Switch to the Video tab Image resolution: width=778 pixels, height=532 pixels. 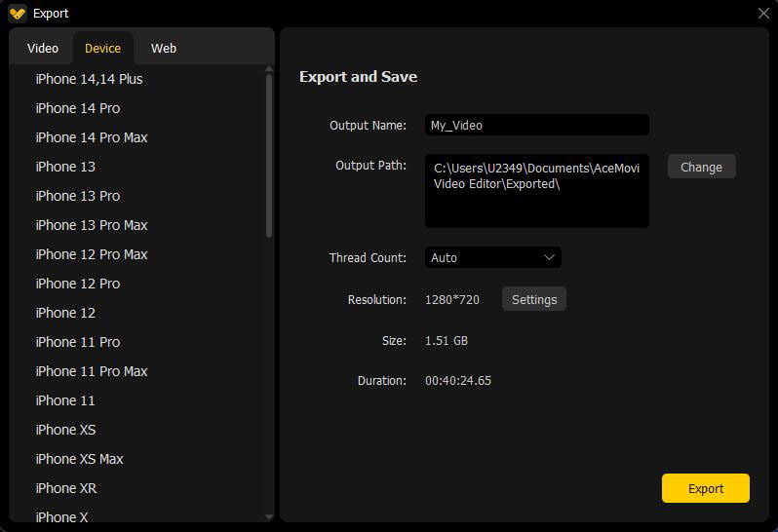pyautogui.click(x=43, y=48)
